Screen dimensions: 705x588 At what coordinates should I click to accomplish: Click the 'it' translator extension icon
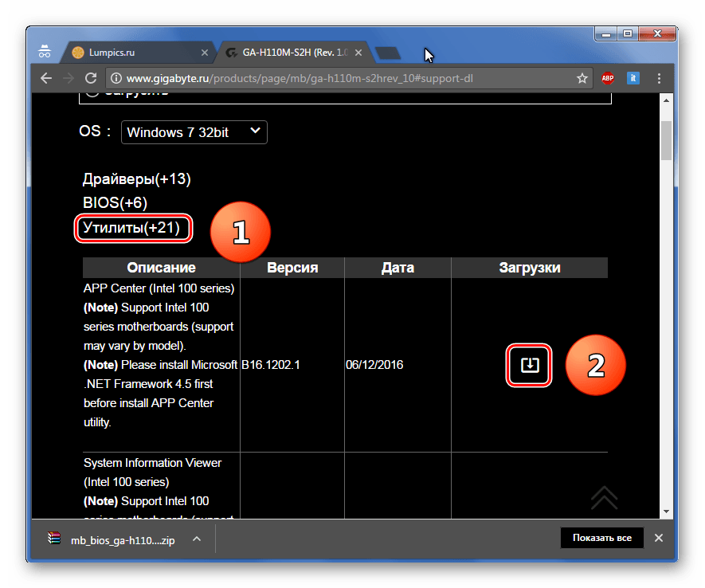click(634, 78)
